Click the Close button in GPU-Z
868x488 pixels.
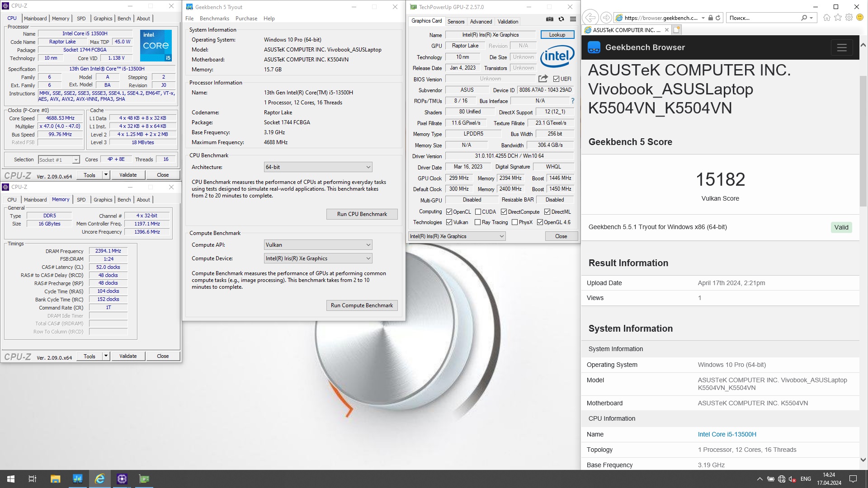[561, 236]
